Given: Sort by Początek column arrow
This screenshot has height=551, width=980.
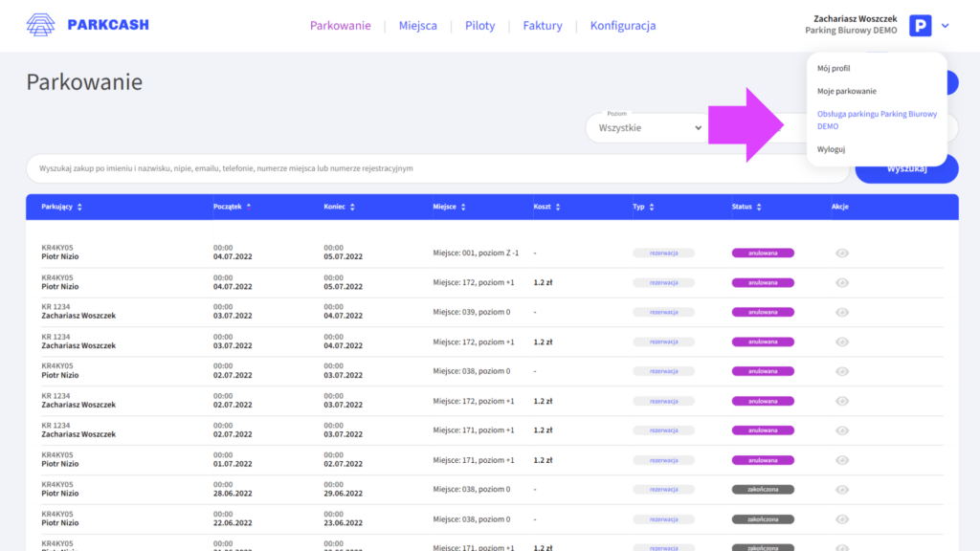Looking at the screenshot, I should click(248, 207).
